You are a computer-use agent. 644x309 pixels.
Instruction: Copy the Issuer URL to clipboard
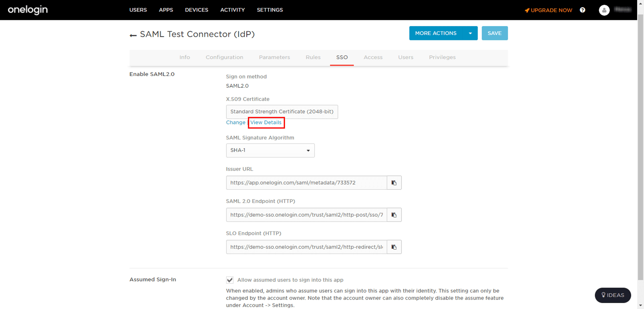coord(394,183)
